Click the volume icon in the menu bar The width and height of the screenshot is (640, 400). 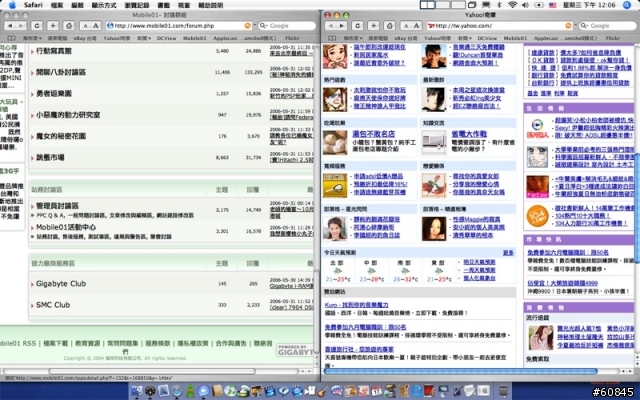525,5
